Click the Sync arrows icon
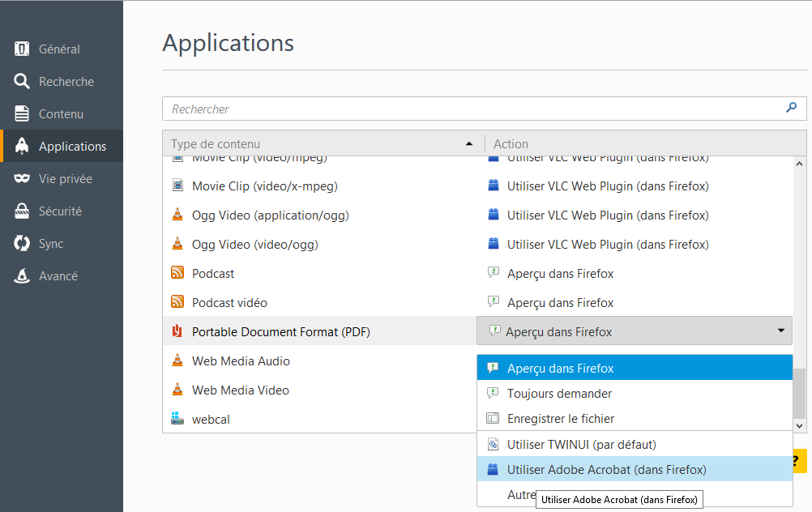 tap(23, 243)
